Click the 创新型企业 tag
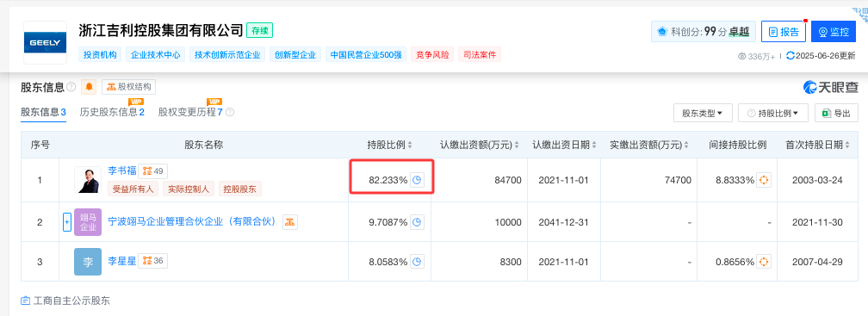Viewport: 868px width, 316px height. coord(295,55)
